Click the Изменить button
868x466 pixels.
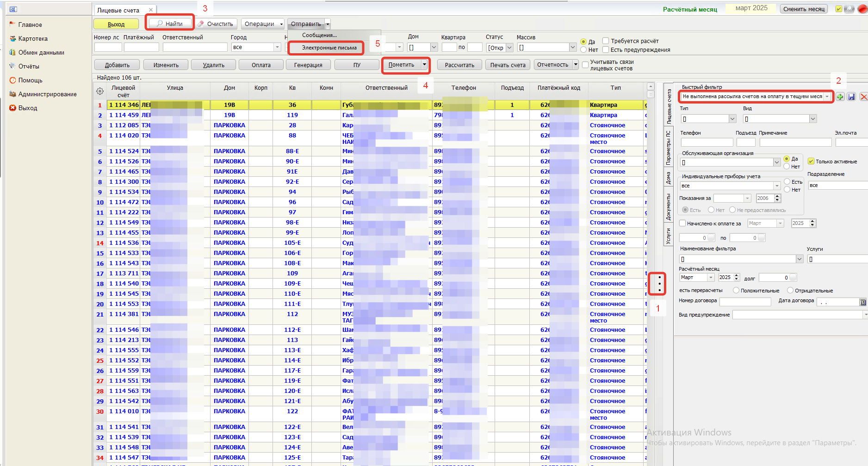[x=166, y=65]
